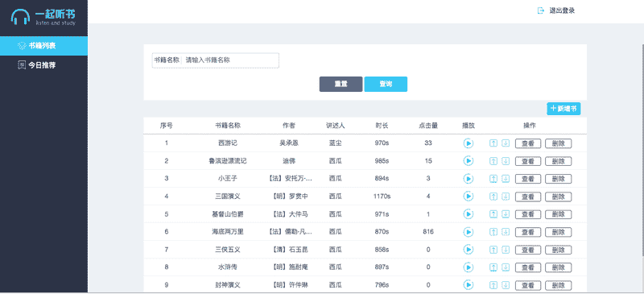Viewport: 644px width, 294px height.
Task: Move 小王子 down with arrow icon
Action: click(506, 179)
